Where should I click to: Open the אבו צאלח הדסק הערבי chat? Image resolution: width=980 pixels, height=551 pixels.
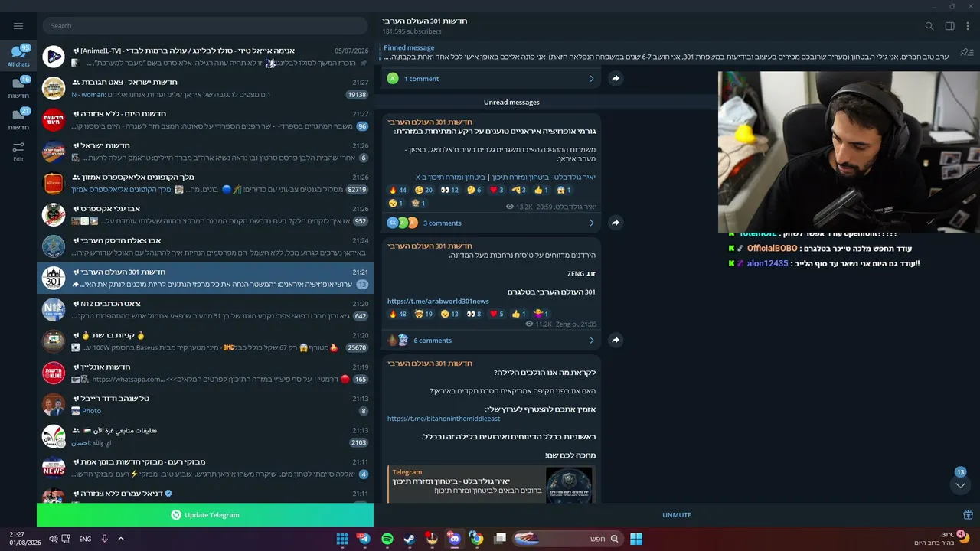point(205,246)
